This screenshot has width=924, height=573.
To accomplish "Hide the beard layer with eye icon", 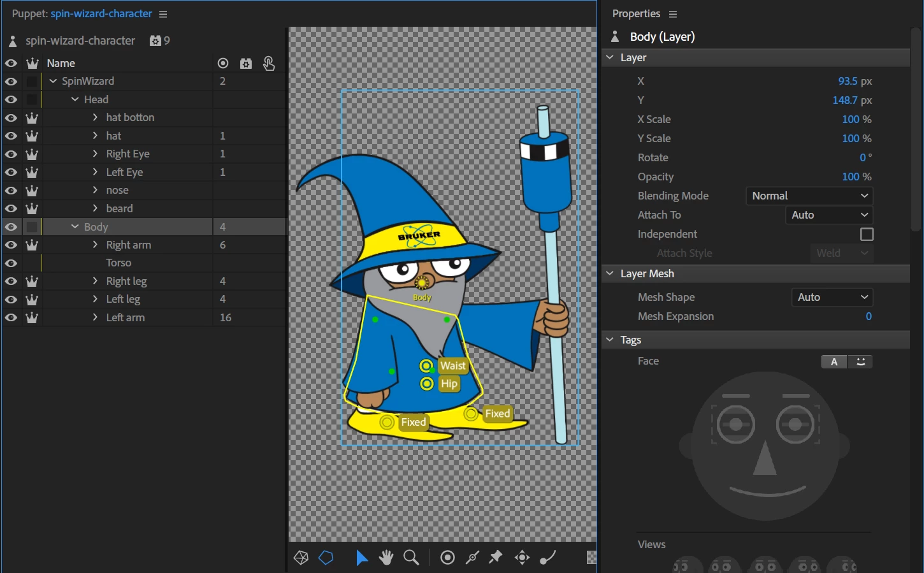I will [x=11, y=208].
